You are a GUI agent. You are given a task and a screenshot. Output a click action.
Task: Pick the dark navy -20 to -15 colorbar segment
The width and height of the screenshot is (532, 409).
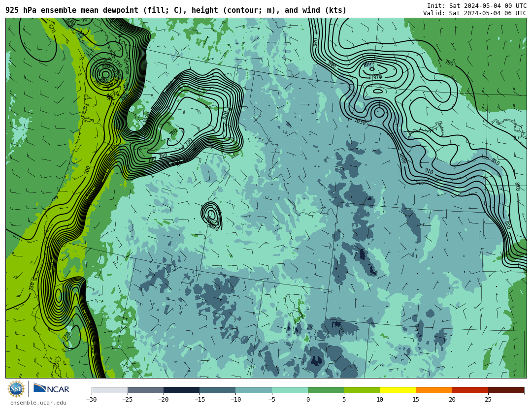pos(181,390)
